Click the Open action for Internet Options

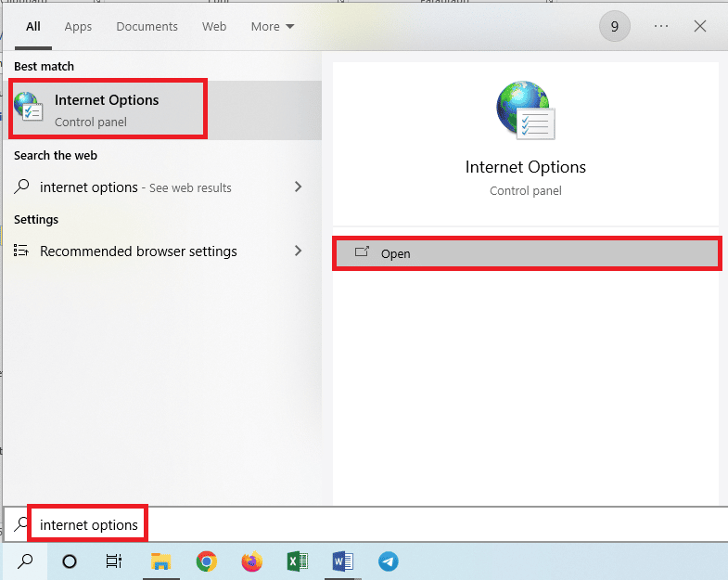pos(527,253)
